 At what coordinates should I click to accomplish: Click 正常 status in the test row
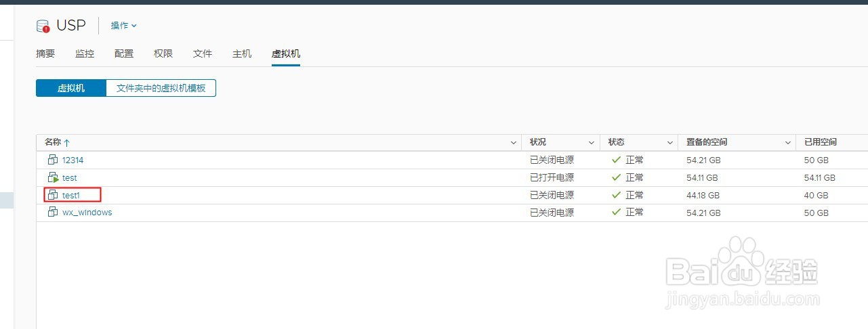point(634,177)
